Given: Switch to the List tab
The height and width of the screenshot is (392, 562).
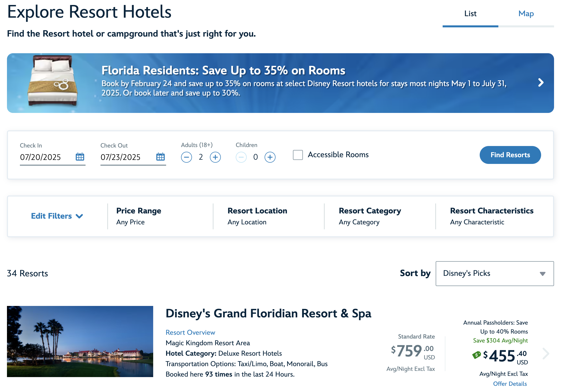Looking at the screenshot, I should point(470,14).
